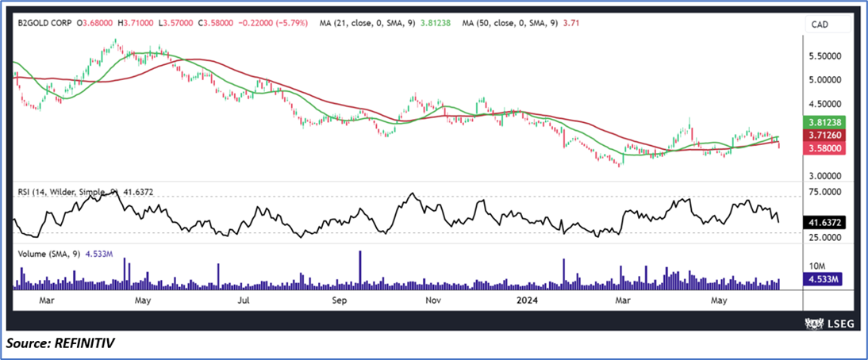
Task: Click the 10M volume axis label
Action: tap(816, 266)
